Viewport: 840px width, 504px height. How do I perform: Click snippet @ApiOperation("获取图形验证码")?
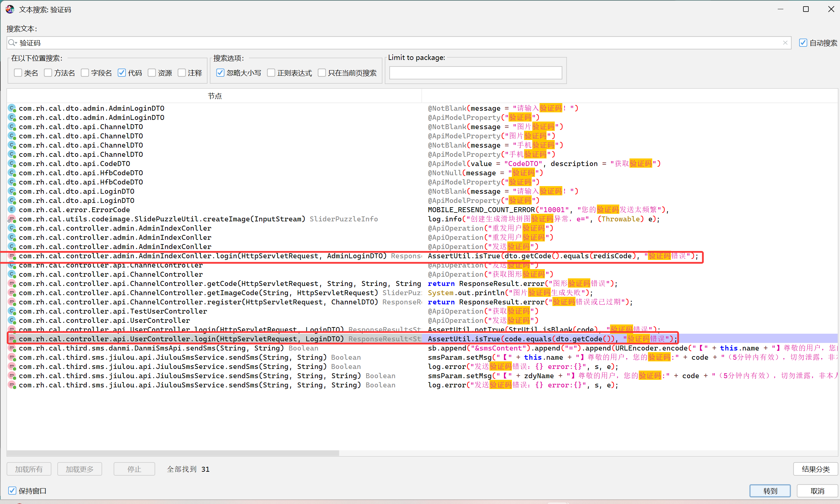click(x=490, y=274)
